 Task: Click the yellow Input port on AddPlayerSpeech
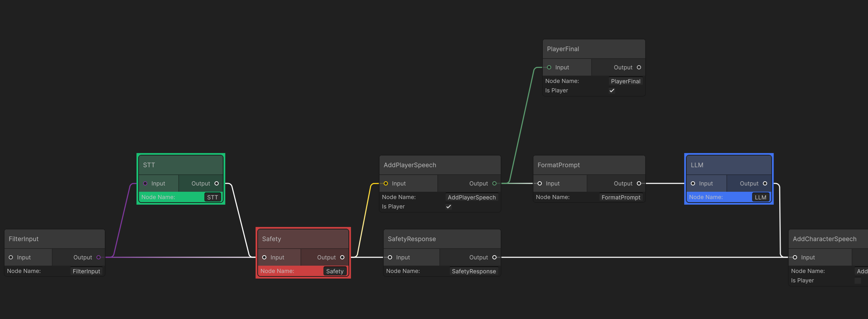(x=386, y=183)
